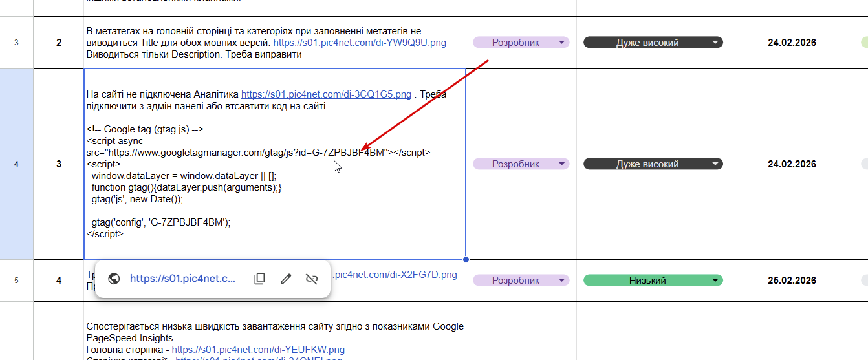Select the row 5 header

(16, 281)
